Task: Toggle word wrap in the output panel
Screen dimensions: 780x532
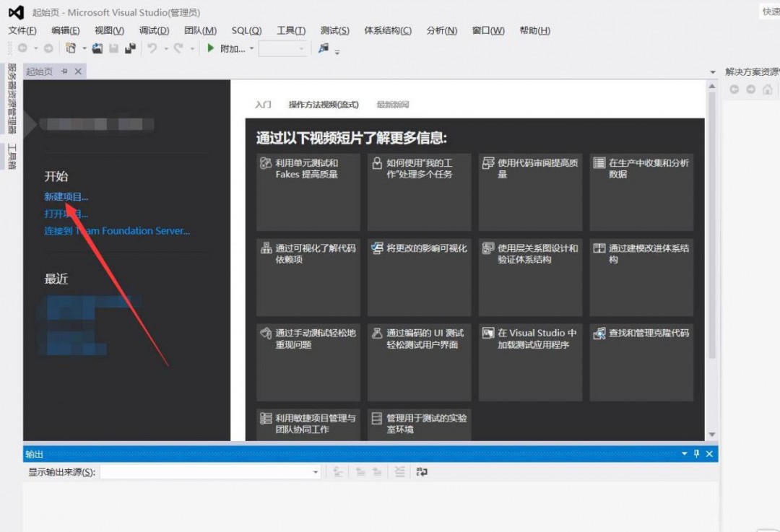Action: pyautogui.click(x=421, y=471)
